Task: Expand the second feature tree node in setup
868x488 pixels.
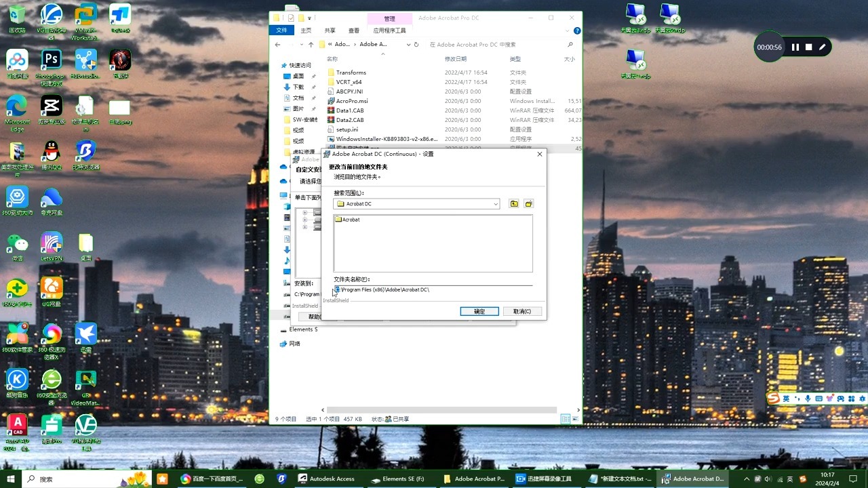Action: pos(305,220)
